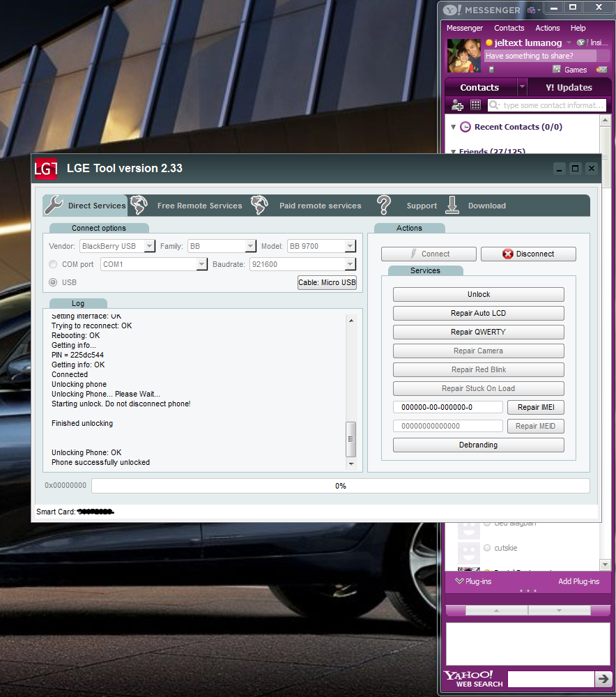This screenshot has height=697, width=616.
Task: Click the 'Have something to share?' status field
Action: (541, 56)
